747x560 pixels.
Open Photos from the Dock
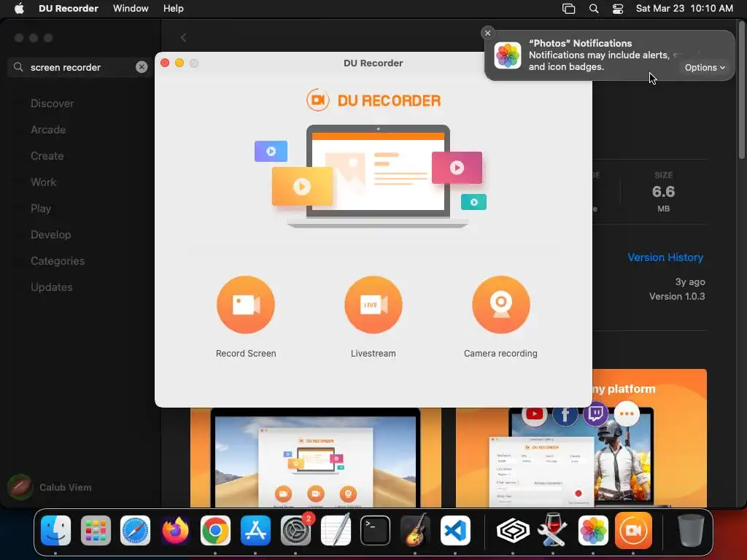593,530
